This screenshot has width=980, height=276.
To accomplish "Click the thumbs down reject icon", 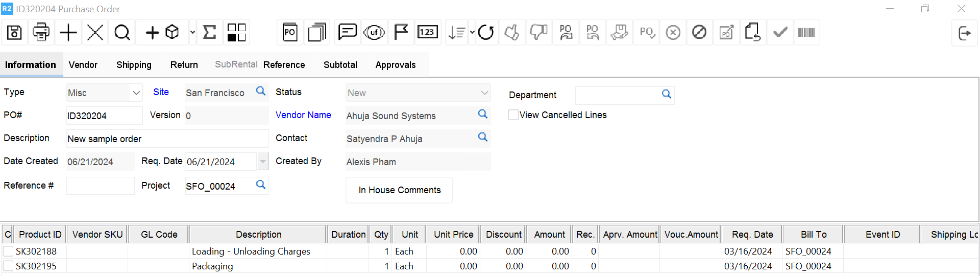I will click(x=538, y=33).
